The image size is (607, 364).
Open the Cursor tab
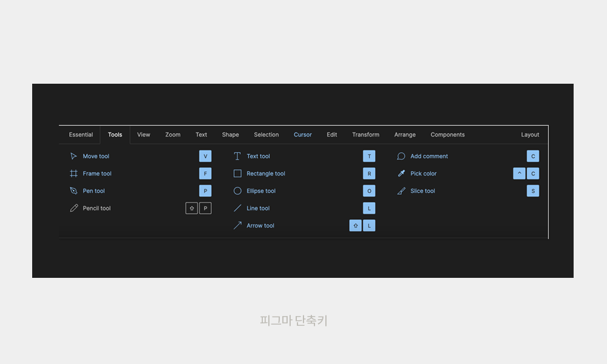click(x=303, y=135)
